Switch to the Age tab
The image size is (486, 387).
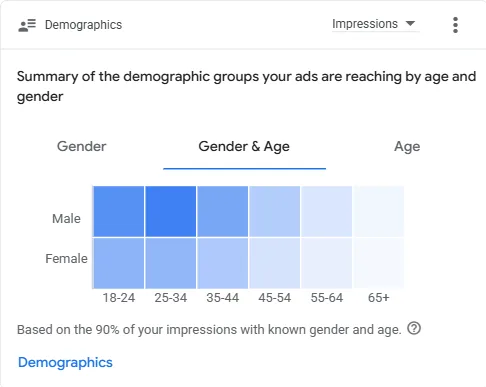coord(407,146)
